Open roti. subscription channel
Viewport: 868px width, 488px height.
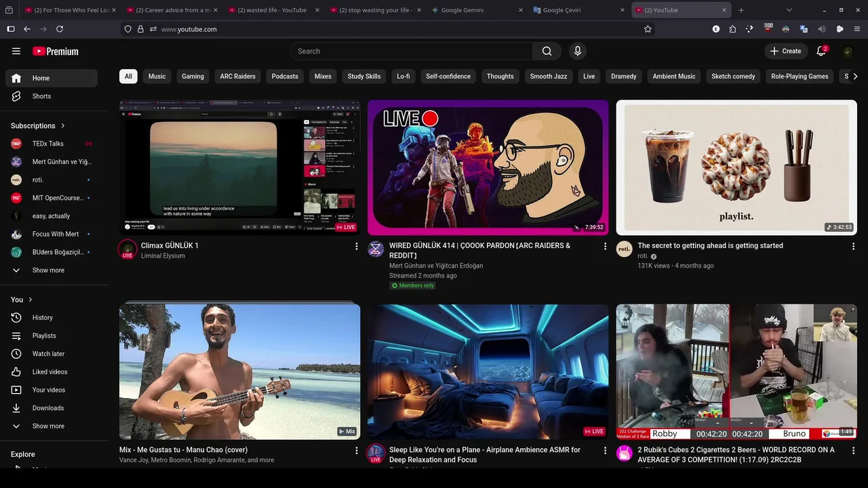coord(52,180)
